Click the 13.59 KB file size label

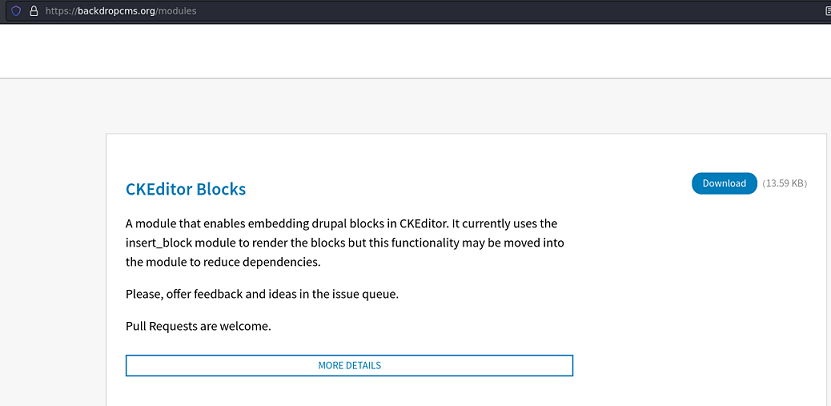click(x=784, y=184)
